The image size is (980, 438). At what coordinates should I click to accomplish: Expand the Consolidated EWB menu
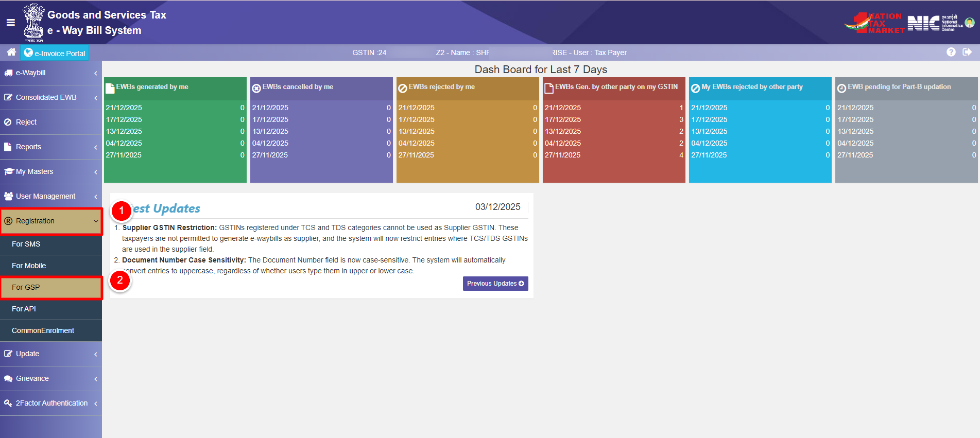[50, 97]
